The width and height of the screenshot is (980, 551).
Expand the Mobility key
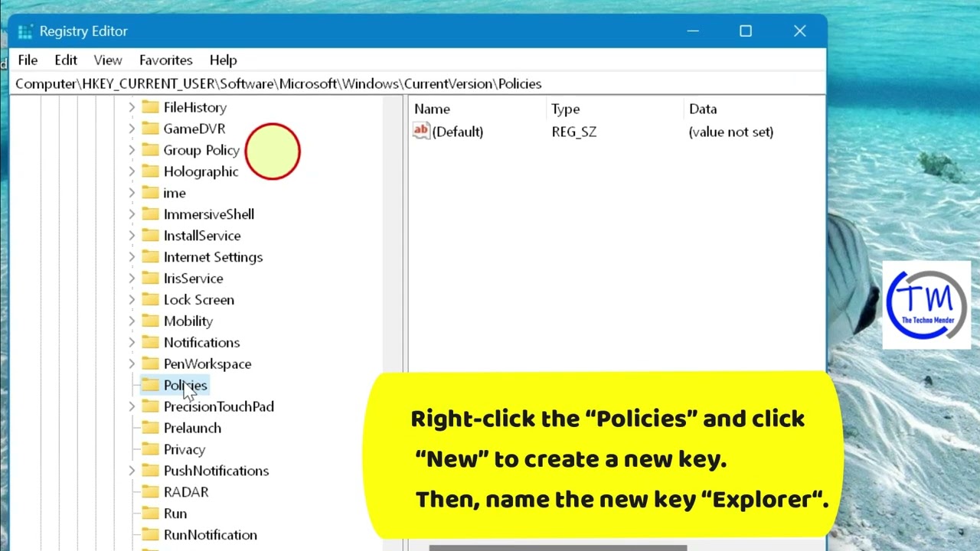coord(132,321)
